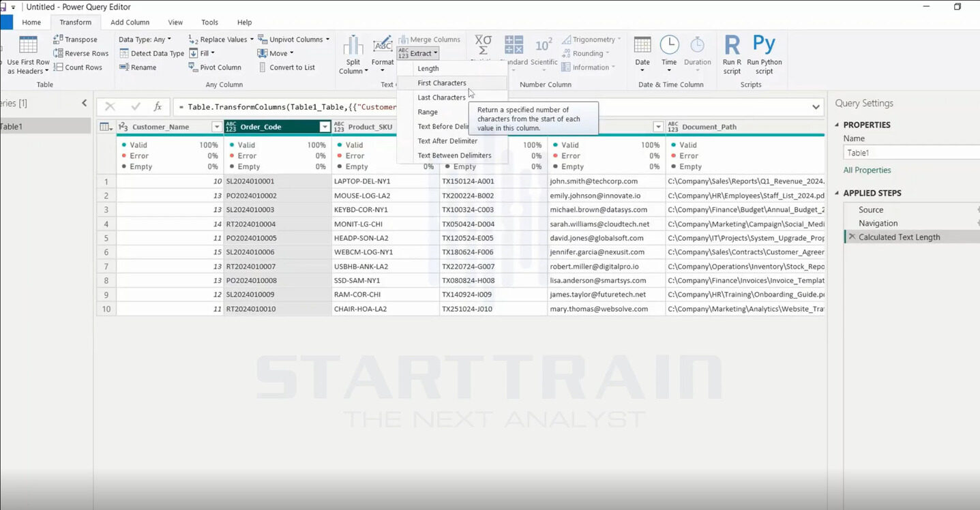The image size is (980, 510).
Task: Expand the formula bar with the chevron
Action: pyautogui.click(x=816, y=107)
